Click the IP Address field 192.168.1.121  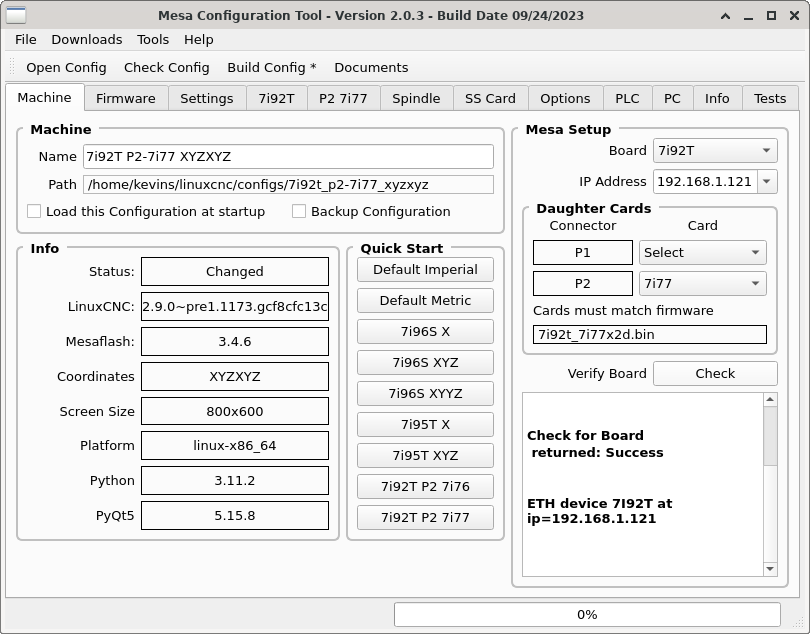coord(705,182)
